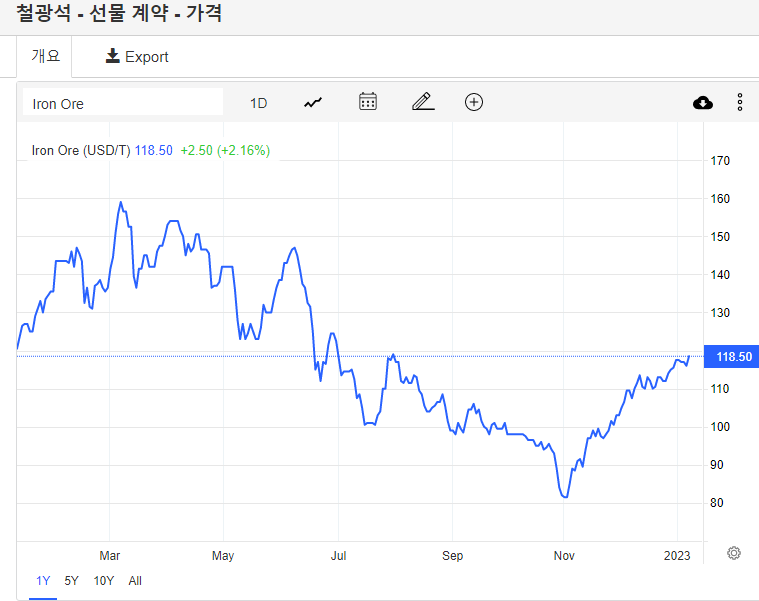Open chart settings gear icon

[x=734, y=553]
